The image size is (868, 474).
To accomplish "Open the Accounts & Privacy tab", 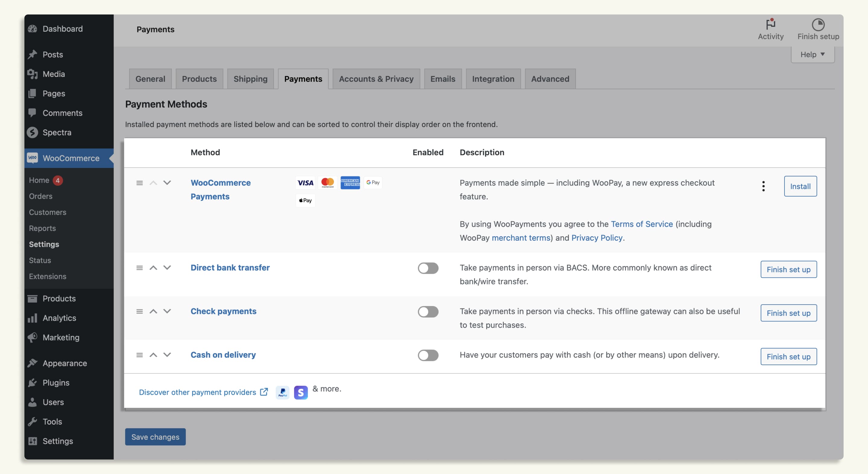I will [x=376, y=79].
